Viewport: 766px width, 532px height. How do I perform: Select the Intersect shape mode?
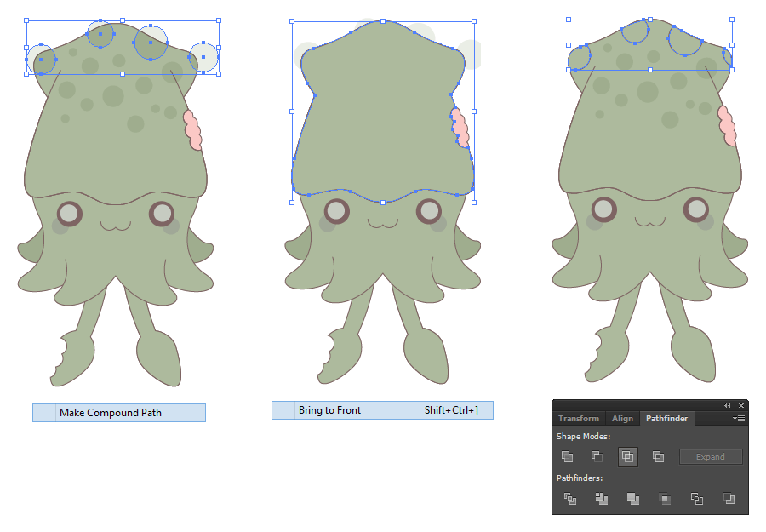[x=628, y=456]
